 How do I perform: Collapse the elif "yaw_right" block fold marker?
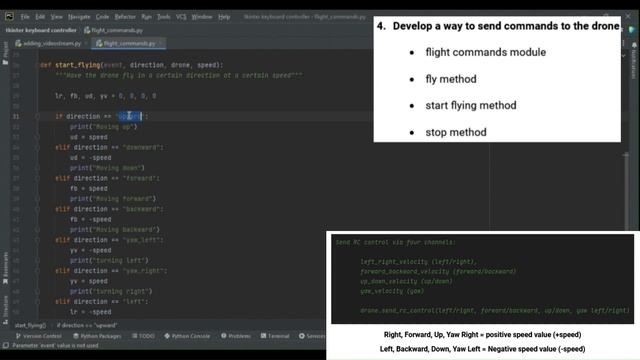point(37,271)
